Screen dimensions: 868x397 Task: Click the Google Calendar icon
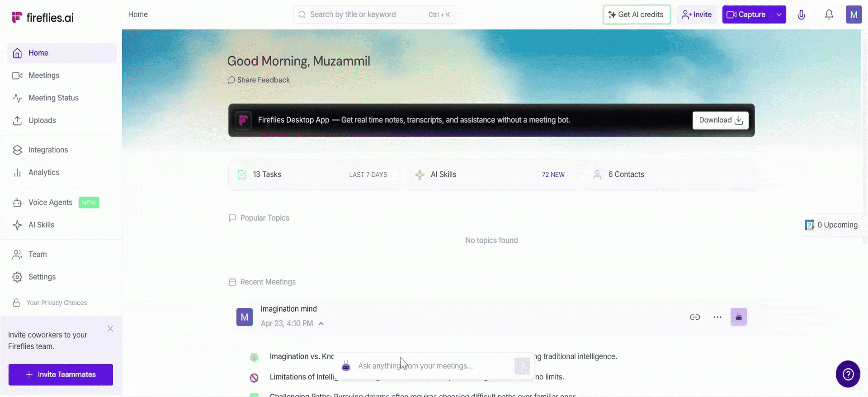[809, 225]
